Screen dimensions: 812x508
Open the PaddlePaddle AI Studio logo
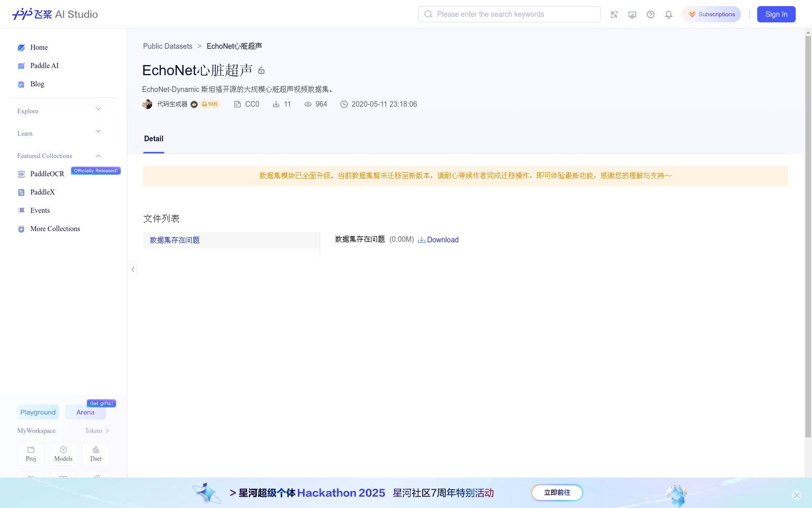pos(55,14)
